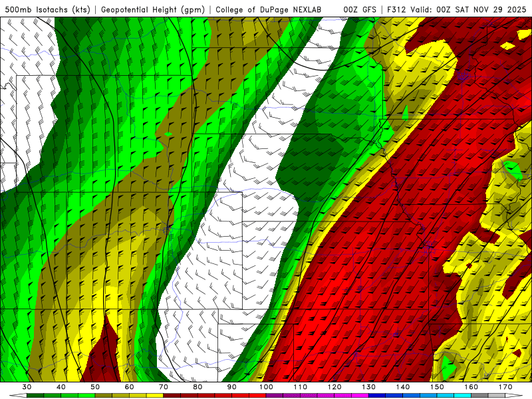
Task: Click the '90' legend value
Action: [x=232, y=387]
